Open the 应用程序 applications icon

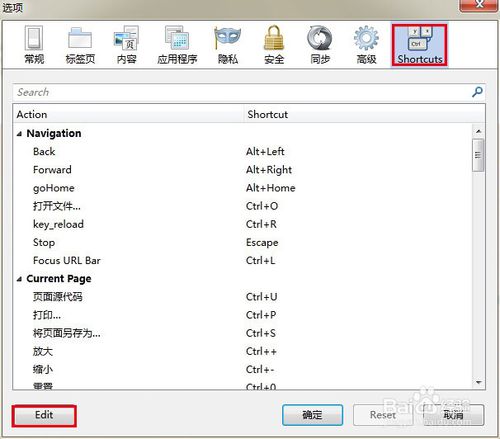tap(177, 45)
